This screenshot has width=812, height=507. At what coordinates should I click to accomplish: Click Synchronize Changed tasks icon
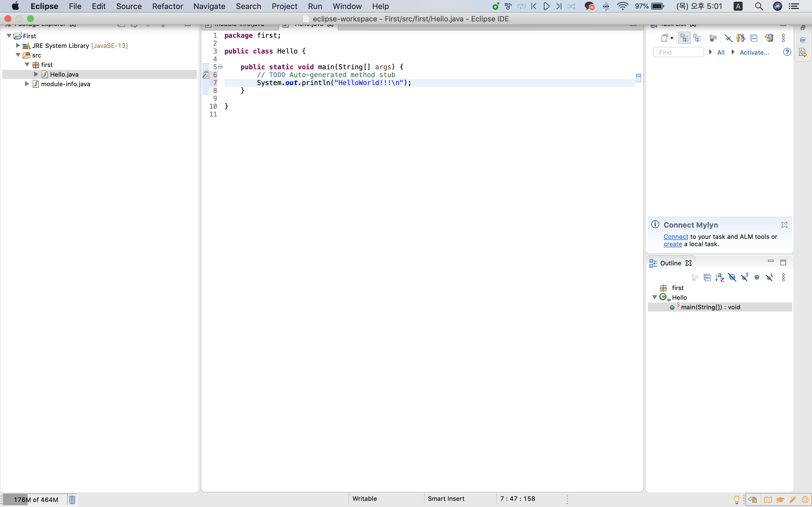click(x=769, y=38)
